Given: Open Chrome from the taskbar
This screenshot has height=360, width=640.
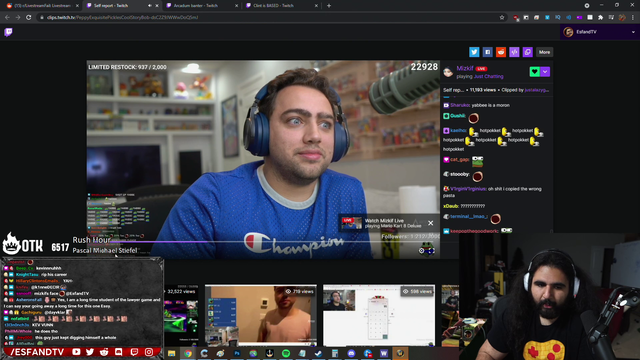Looking at the screenshot, I should point(188,353).
